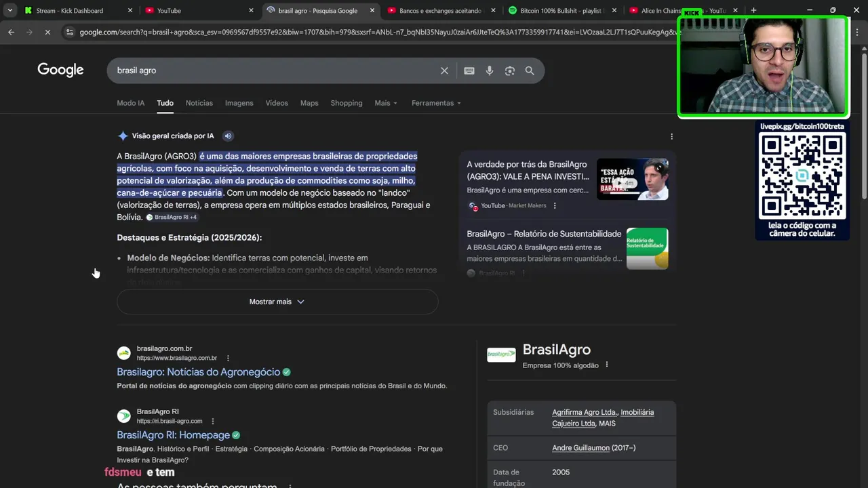Switch to Alice In Chains YouTube tab
The width and height of the screenshot is (868, 488).
[683, 11]
